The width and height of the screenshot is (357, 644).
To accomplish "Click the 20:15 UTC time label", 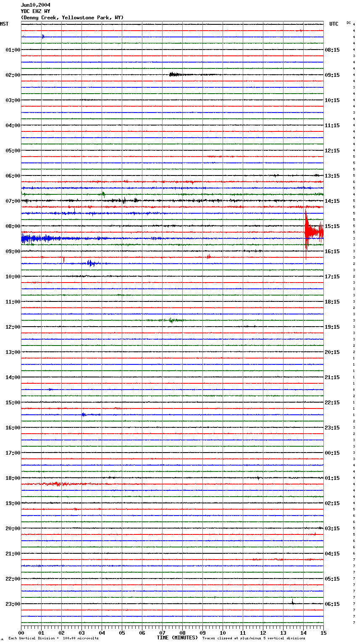I will click(x=332, y=352).
